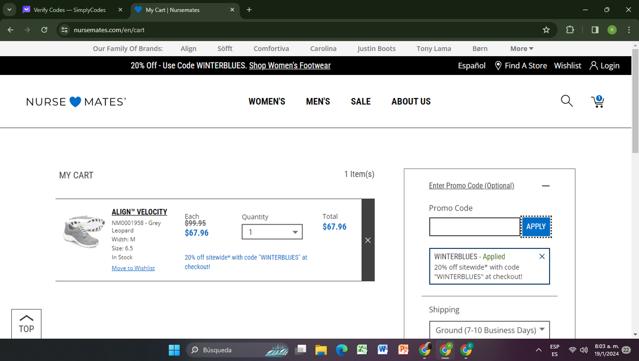Switch language to Español

tap(472, 66)
